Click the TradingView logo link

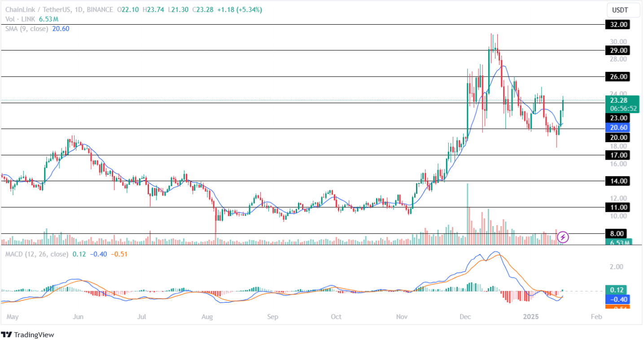[28, 335]
